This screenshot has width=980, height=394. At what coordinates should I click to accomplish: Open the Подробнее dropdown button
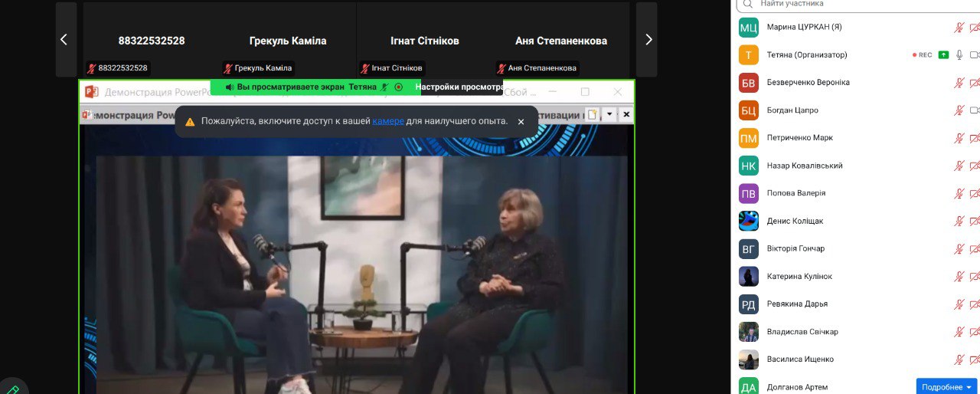click(946, 387)
